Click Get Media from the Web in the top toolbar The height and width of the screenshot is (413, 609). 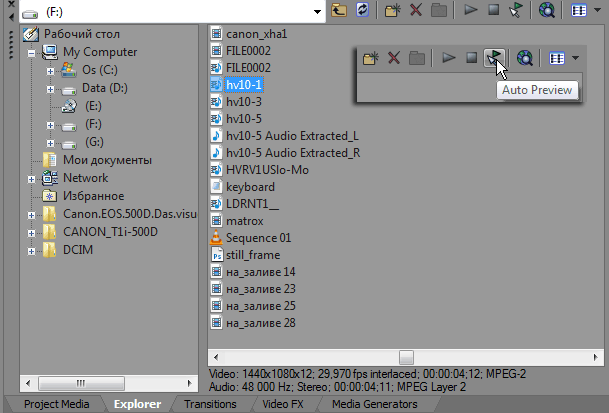pyautogui.click(x=547, y=12)
